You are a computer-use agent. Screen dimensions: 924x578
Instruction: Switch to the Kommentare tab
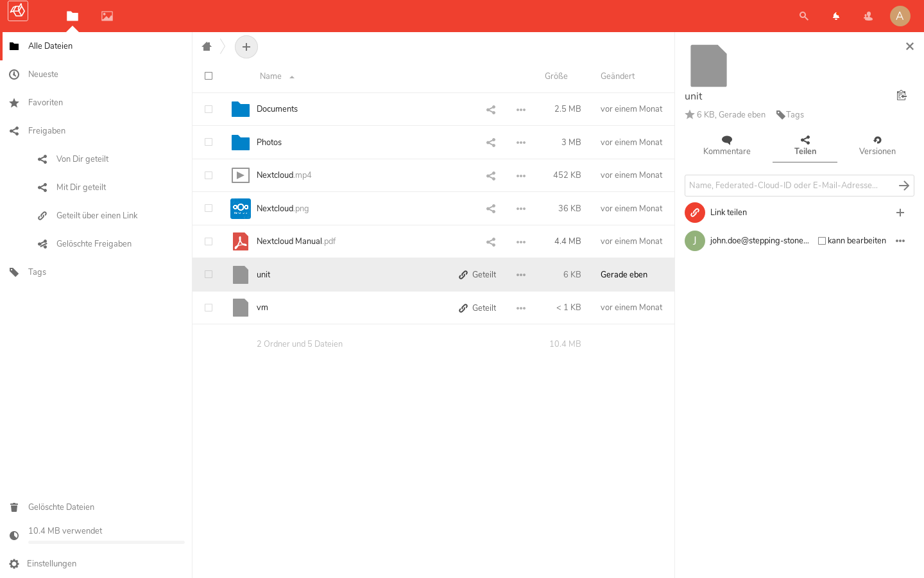click(726, 146)
